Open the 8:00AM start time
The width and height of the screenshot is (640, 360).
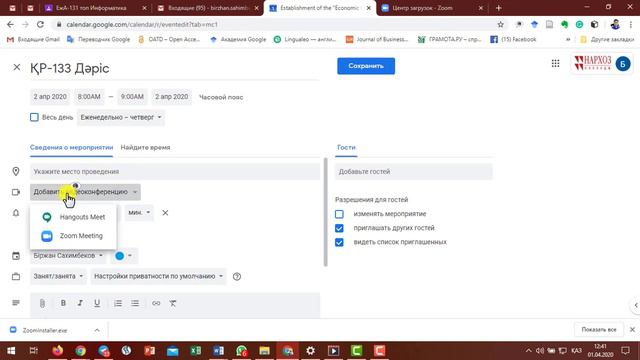(89, 97)
